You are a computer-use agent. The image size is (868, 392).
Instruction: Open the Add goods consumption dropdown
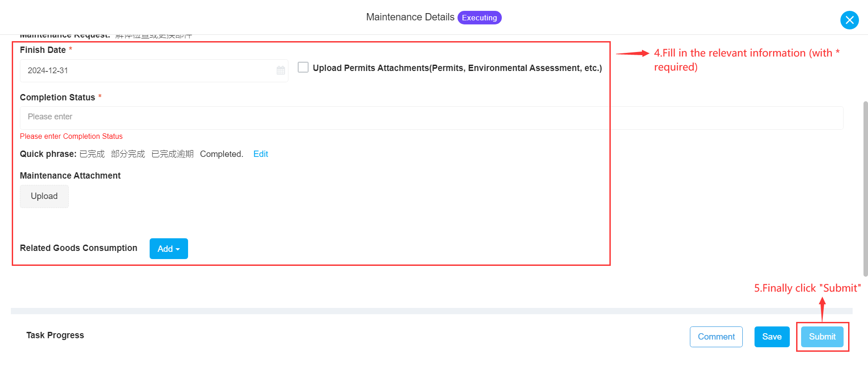(169, 249)
